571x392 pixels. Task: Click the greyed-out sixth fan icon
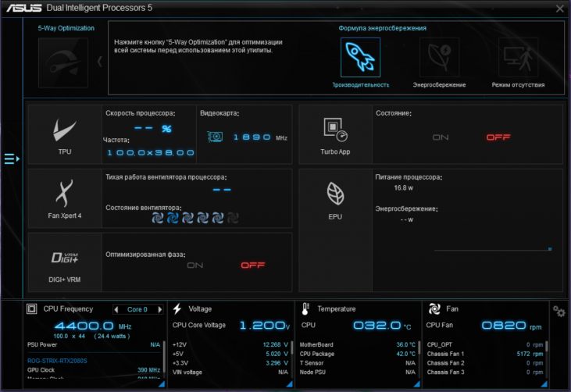(x=233, y=218)
